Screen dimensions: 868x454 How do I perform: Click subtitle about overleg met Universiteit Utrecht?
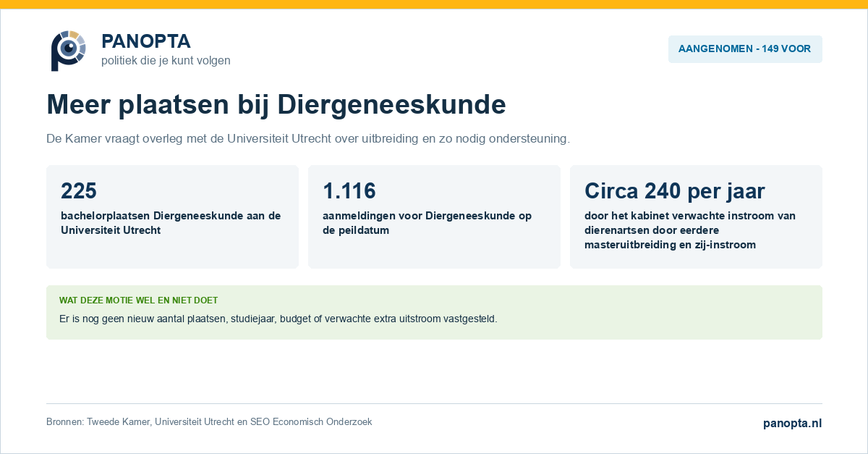click(x=308, y=138)
